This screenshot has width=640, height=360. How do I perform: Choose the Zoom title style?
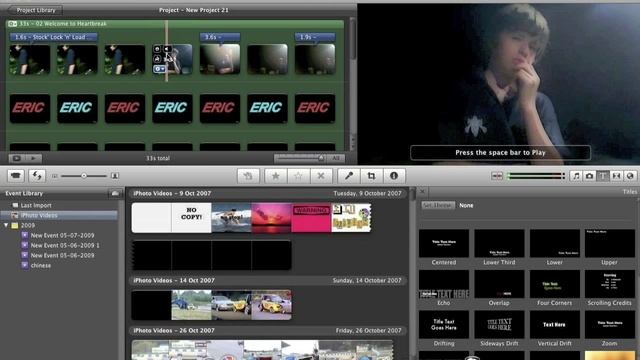pos(609,329)
